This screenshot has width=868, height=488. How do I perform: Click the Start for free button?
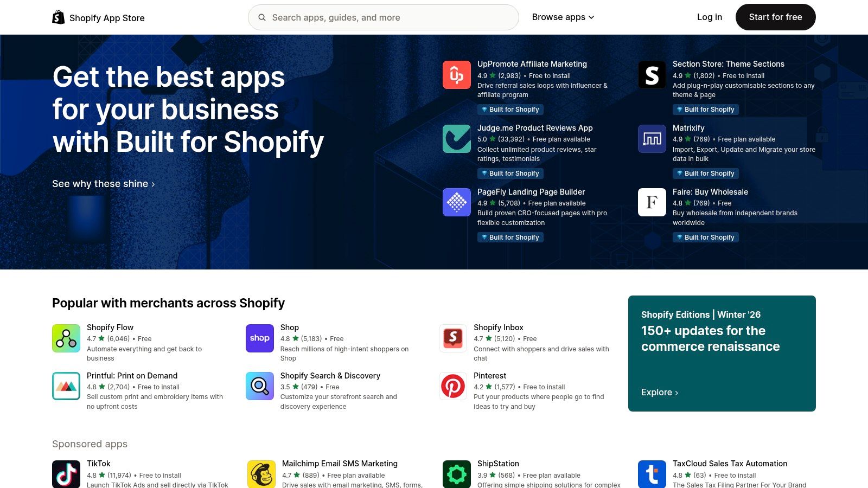(775, 17)
